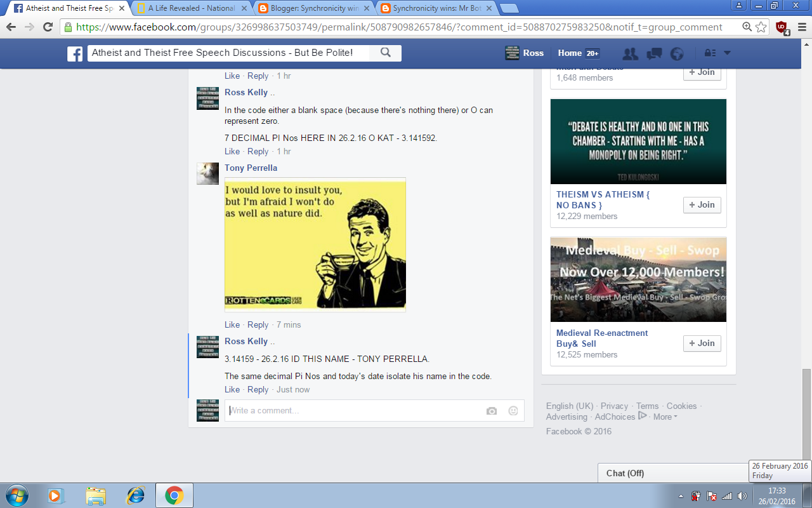Image resolution: width=812 pixels, height=508 pixels.
Task: Switch to A Life Revealed tab
Action: click(x=192, y=8)
